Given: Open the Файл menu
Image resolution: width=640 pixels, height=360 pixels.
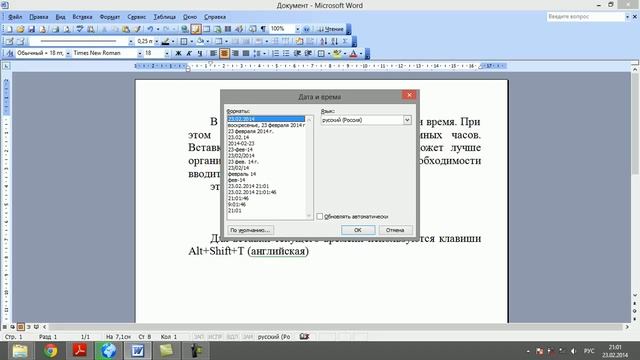Looking at the screenshot, I should tap(15, 17).
